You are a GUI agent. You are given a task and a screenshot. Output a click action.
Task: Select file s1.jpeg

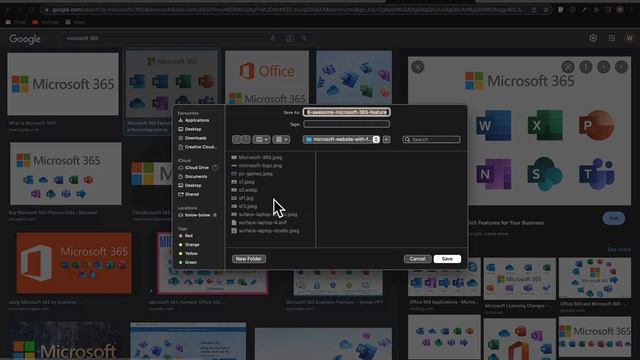243,182
